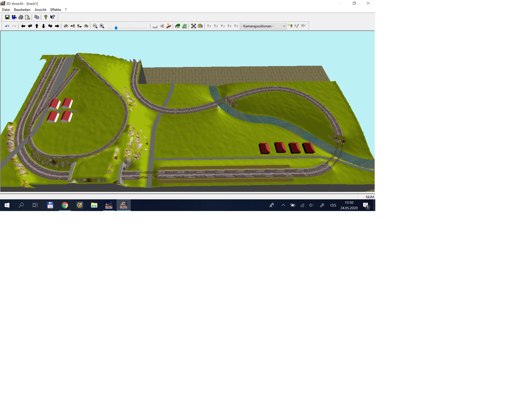Click the copy image icon

(37, 17)
